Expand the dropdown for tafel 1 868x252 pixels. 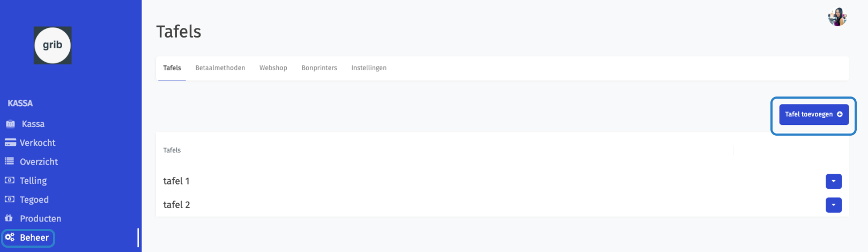click(x=833, y=181)
